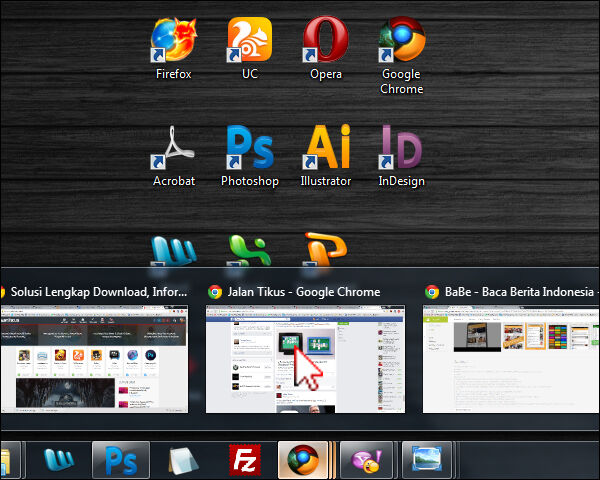Click the 'BaBe - Baca Berita Indonesia' preview title

pyautogui.click(x=521, y=292)
